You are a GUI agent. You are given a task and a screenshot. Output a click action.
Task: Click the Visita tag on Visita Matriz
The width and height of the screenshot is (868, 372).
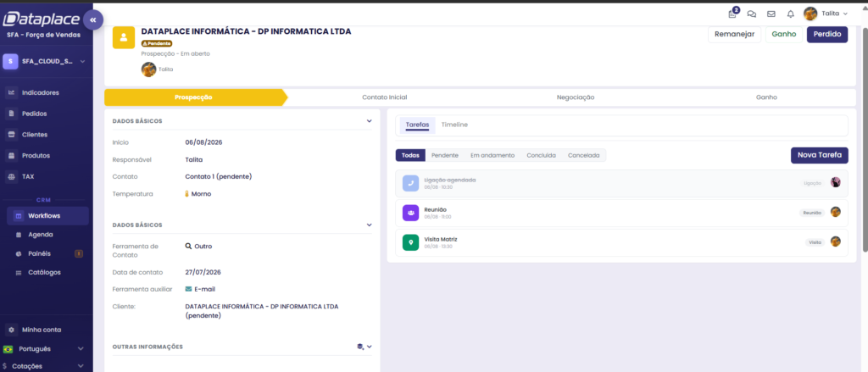pos(815,242)
